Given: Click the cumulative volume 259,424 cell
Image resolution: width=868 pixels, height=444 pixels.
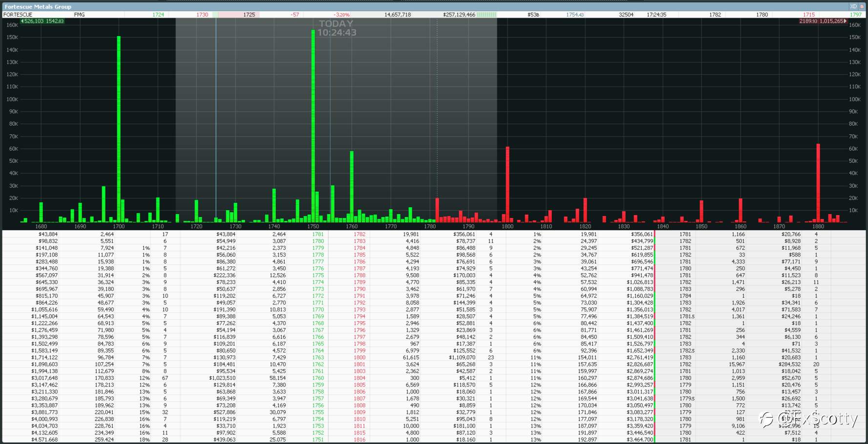Looking at the screenshot, I should (105, 440).
